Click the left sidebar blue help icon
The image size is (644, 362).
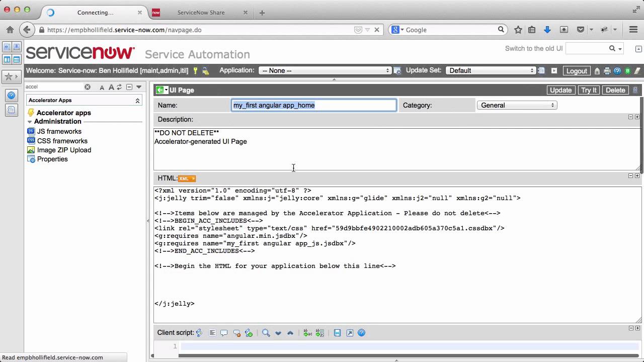click(x=11, y=96)
